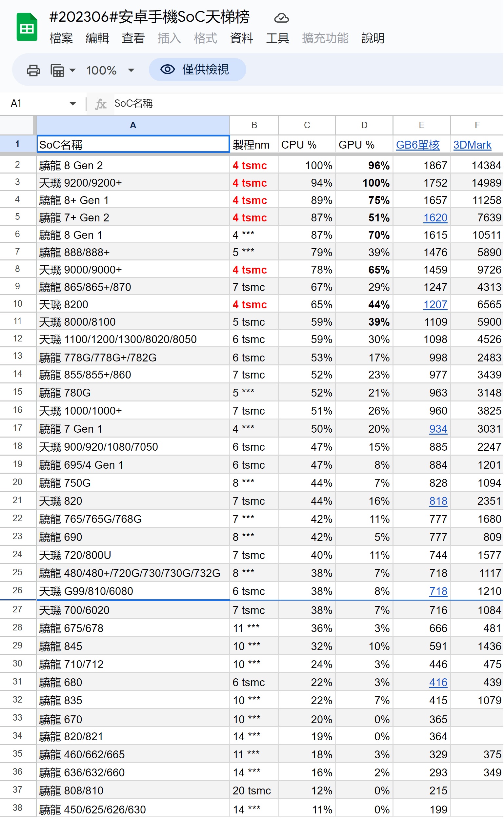Open the 擴充功能 menu

click(x=325, y=38)
